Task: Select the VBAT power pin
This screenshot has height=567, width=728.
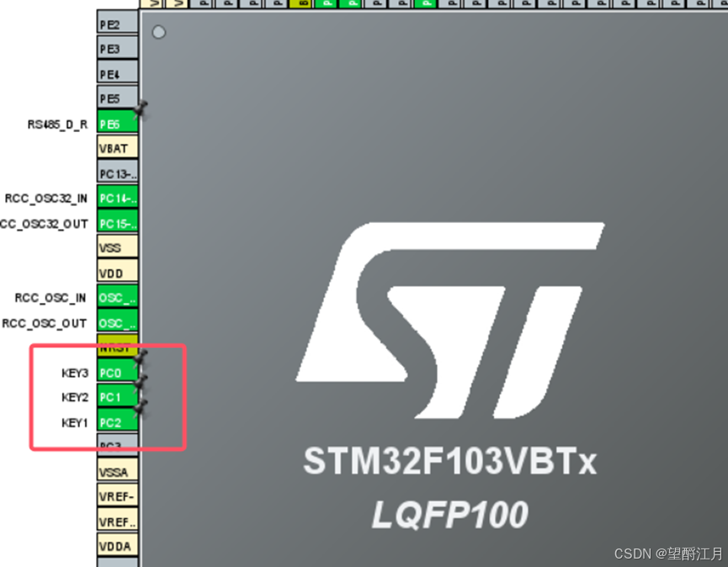Action: coord(118,146)
